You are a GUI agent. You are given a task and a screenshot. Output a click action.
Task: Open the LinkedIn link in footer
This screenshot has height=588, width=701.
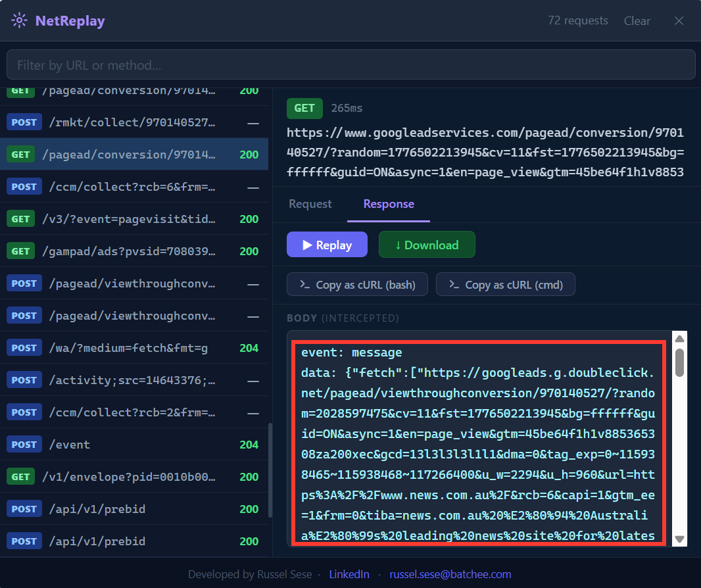tap(349, 574)
